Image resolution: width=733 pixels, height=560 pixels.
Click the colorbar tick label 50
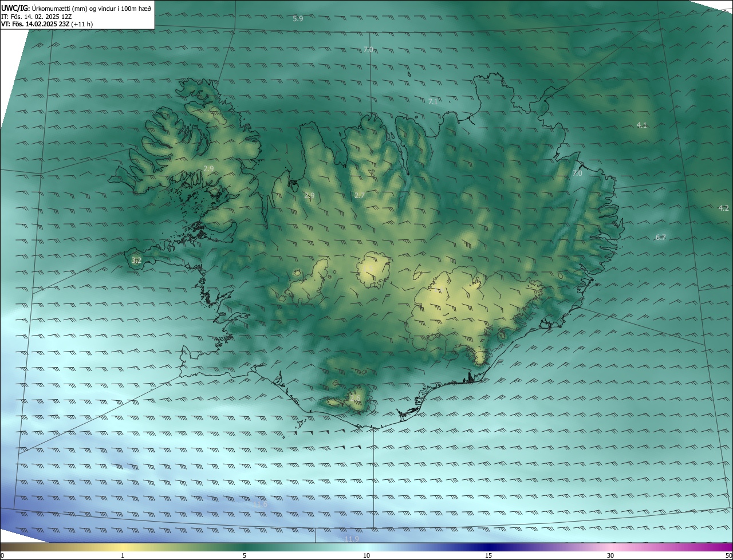click(728, 555)
